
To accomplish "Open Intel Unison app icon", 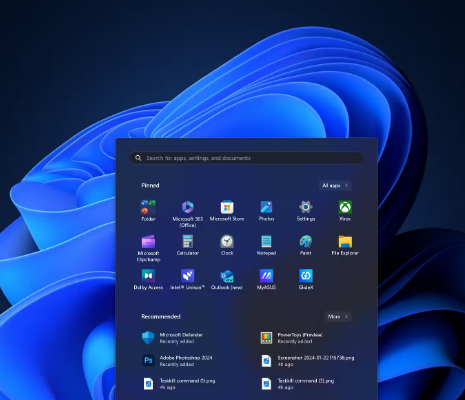I will [188, 276].
